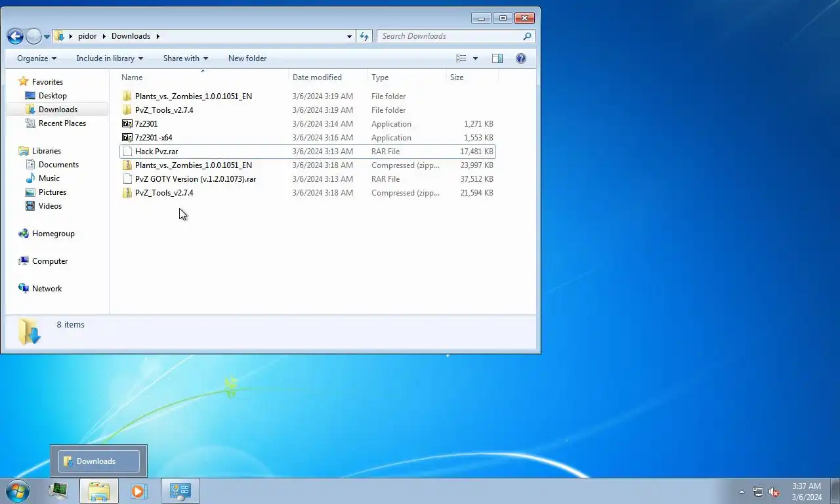
Task: Select the PvZ_Tools_v2.7.4 file folder icon
Action: point(127,110)
